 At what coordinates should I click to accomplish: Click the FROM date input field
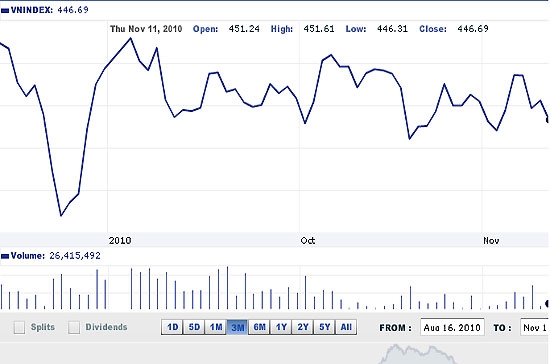452,328
